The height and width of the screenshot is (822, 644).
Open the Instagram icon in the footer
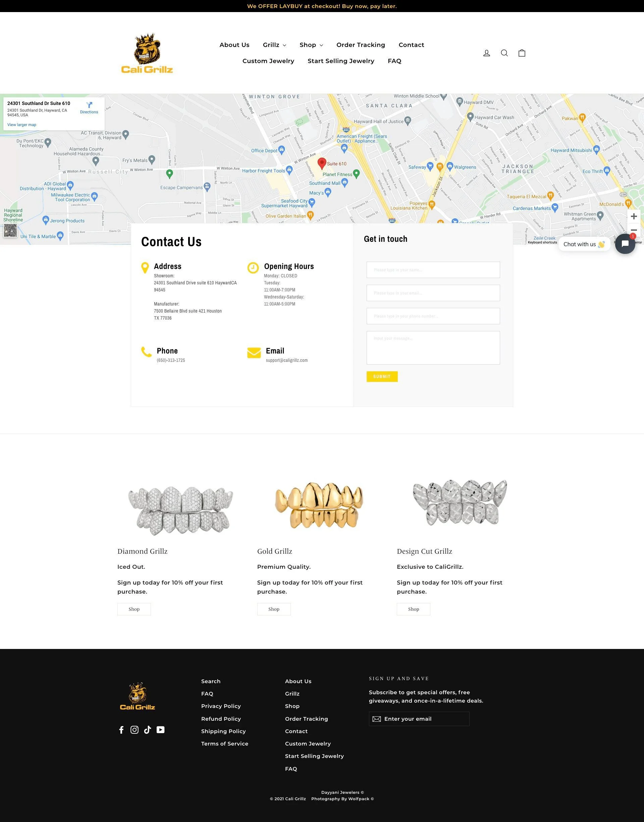[x=134, y=730]
